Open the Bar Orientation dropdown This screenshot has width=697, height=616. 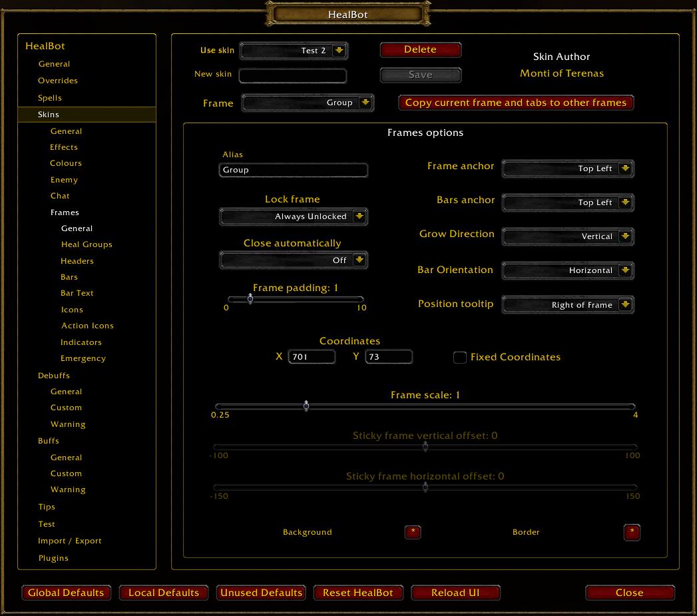point(624,270)
